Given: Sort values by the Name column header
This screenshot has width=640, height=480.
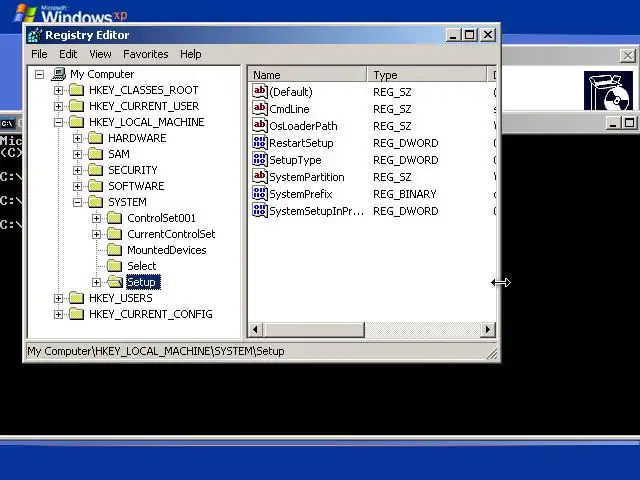Looking at the screenshot, I should [x=307, y=75].
